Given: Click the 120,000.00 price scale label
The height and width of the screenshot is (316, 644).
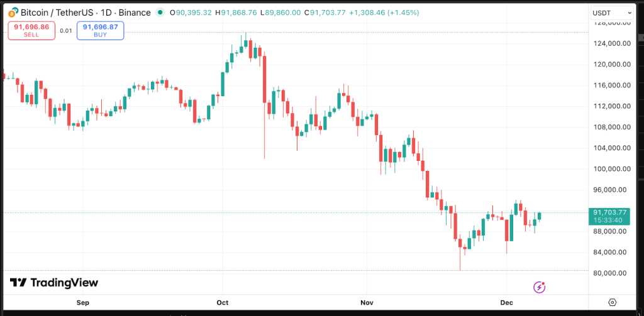Looking at the screenshot, I should point(609,64).
